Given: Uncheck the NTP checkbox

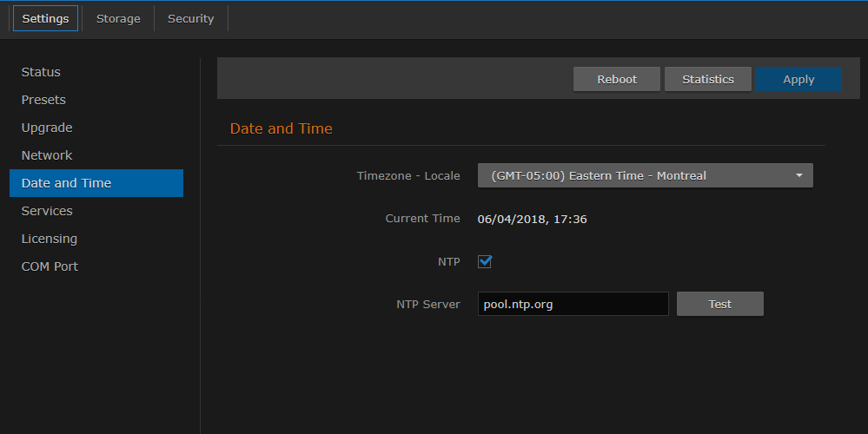Looking at the screenshot, I should 485,261.
